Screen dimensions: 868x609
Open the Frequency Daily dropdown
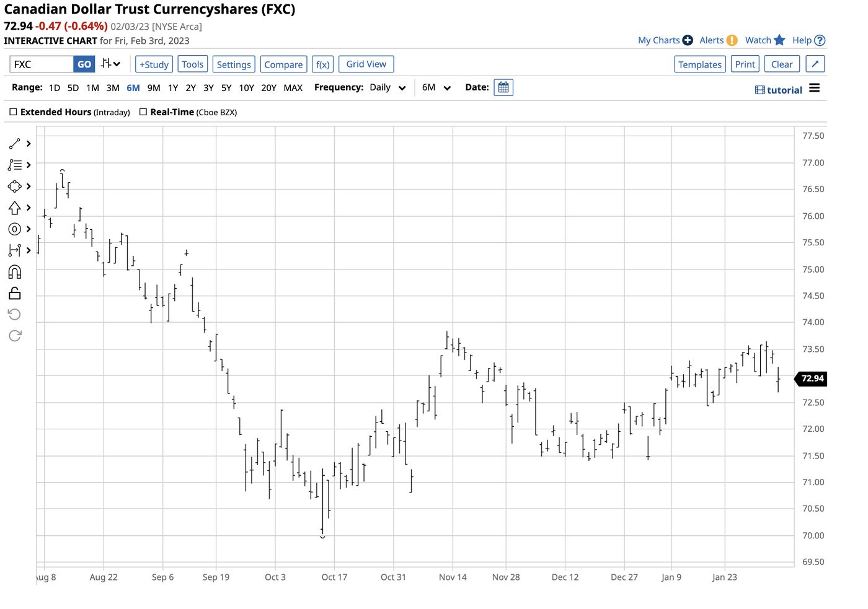click(388, 88)
